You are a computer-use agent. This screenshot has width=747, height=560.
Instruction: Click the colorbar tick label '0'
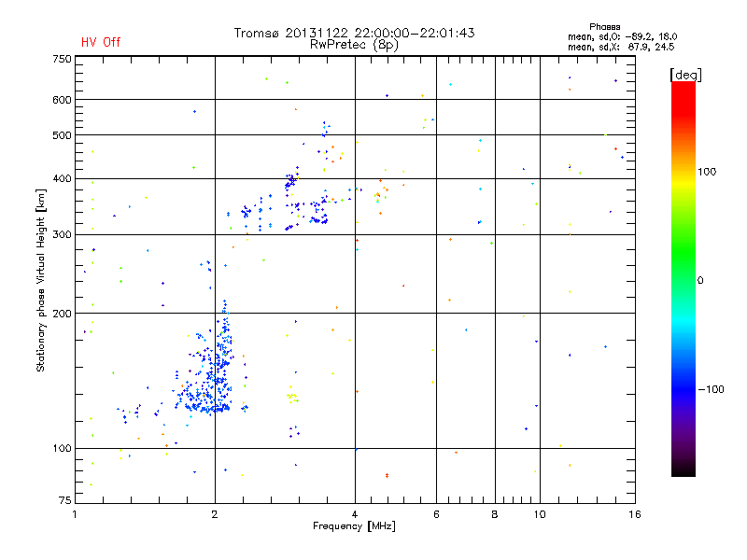[700, 281]
